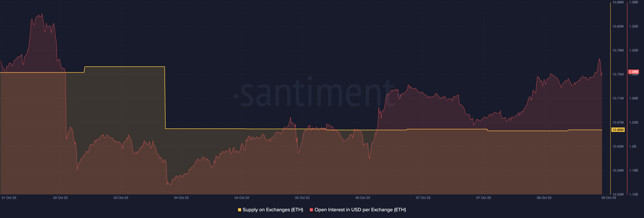644x218 pixels.
Task: Click the 01 Oct 23 date label
Action: (9, 198)
